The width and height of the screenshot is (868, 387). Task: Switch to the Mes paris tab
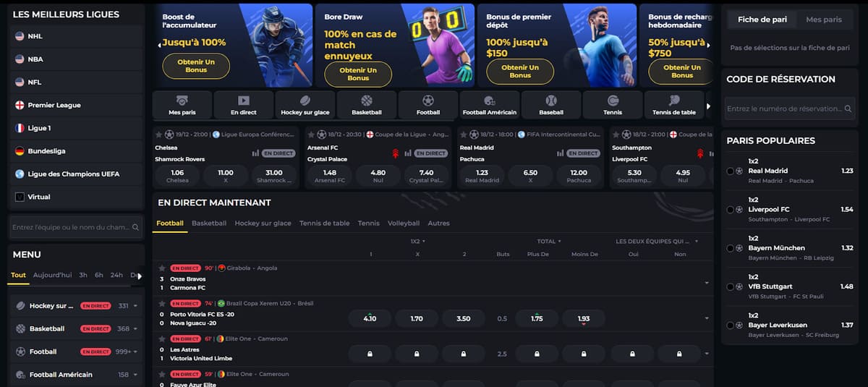[x=824, y=20]
